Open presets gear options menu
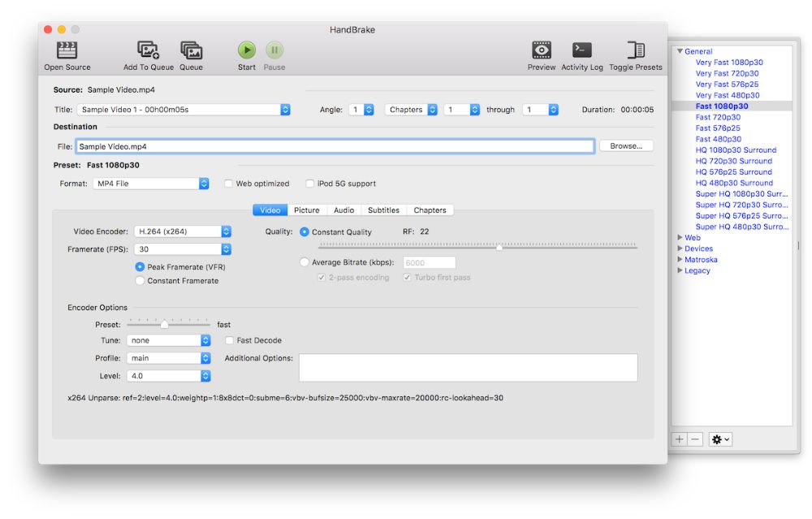The image size is (812, 519). coord(720,439)
